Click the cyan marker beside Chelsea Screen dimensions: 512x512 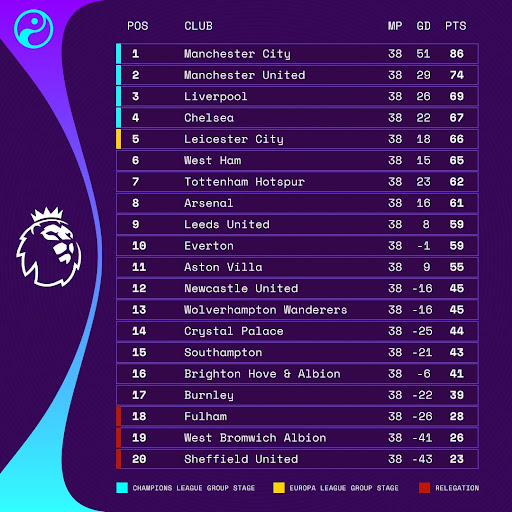[x=118, y=118]
